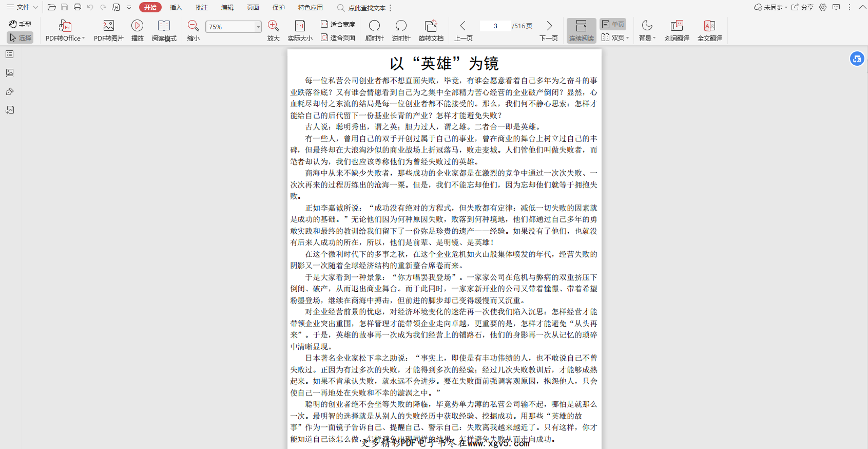Switch to the 保护 tab

tap(278, 8)
